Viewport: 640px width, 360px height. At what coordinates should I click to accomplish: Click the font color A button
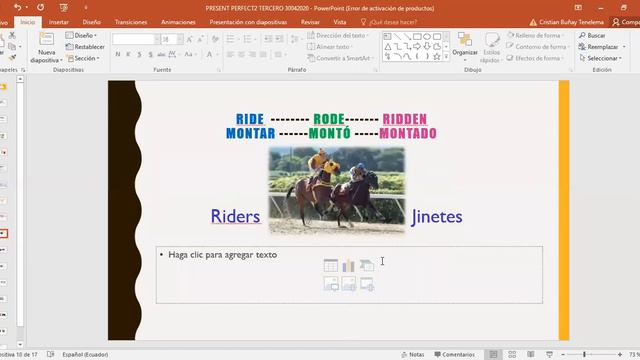click(x=209, y=54)
